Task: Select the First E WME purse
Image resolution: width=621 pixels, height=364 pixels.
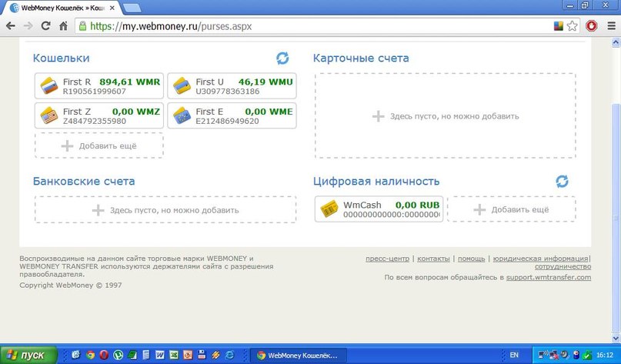Action: point(232,115)
